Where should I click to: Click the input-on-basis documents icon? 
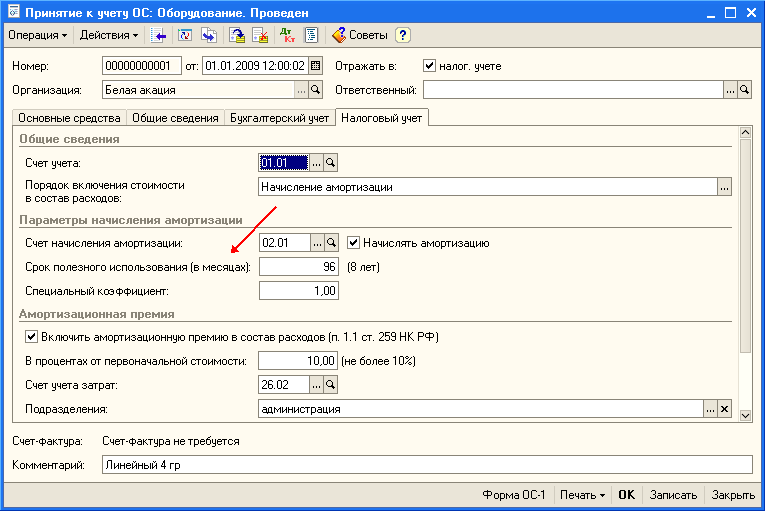[209, 35]
